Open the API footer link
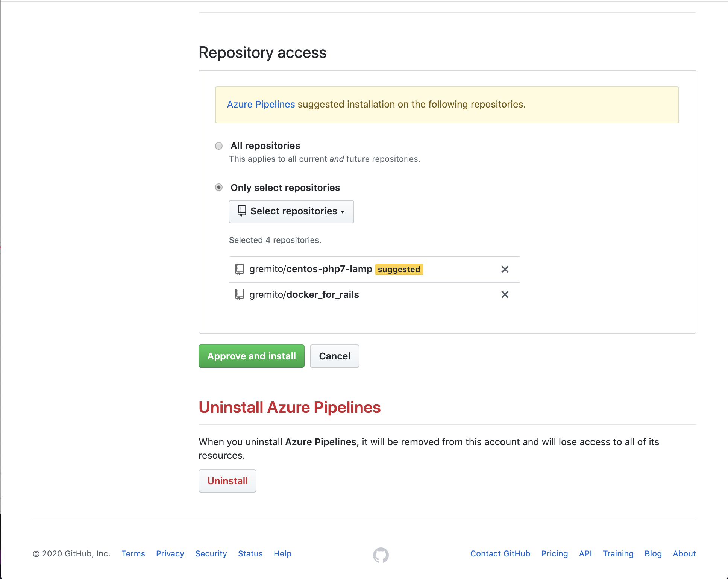728x579 pixels. (x=585, y=554)
